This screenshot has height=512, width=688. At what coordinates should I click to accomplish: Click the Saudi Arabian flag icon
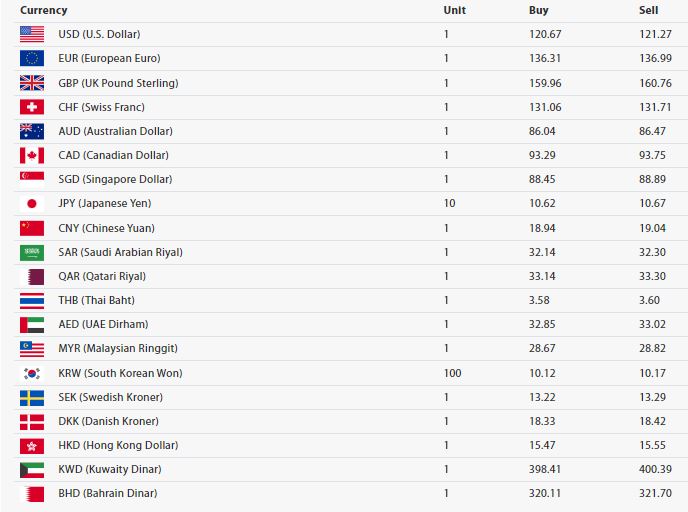[x=32, y=253]
